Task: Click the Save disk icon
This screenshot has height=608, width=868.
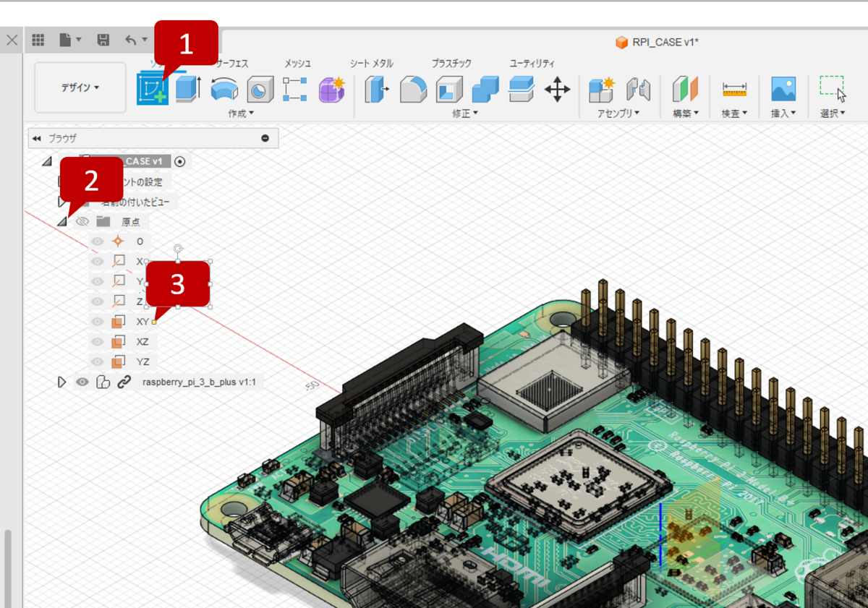Action: click(103, 40)
